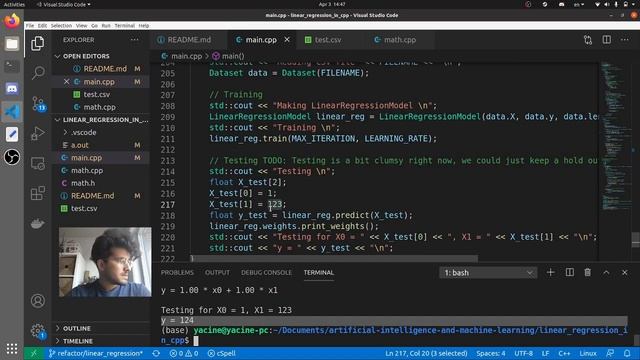Change indentation via Spaces: 4
640x360 pixels.
491,353
